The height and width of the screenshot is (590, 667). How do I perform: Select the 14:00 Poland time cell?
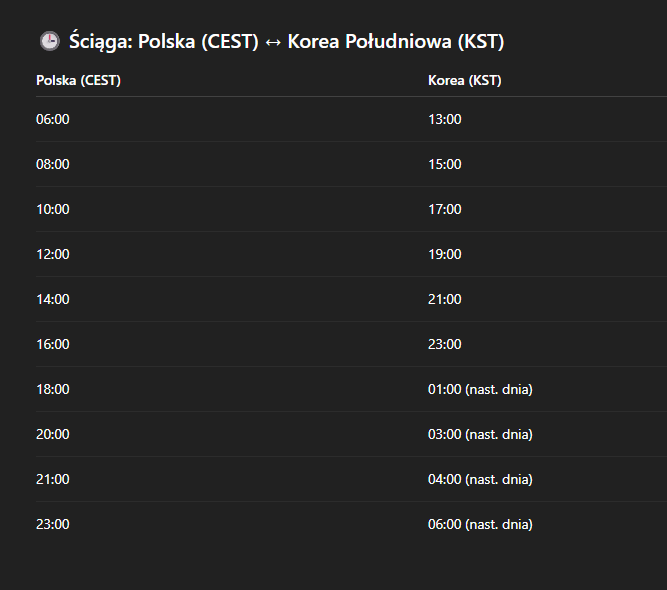(53, 299)
